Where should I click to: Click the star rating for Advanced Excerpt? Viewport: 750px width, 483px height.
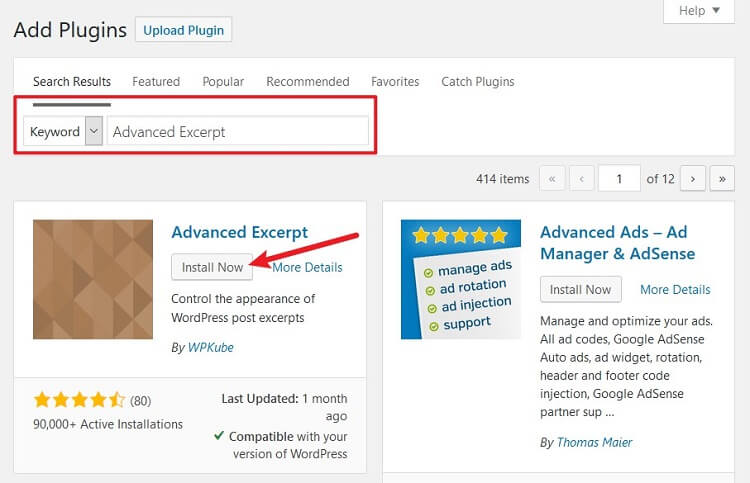point(79,400)
